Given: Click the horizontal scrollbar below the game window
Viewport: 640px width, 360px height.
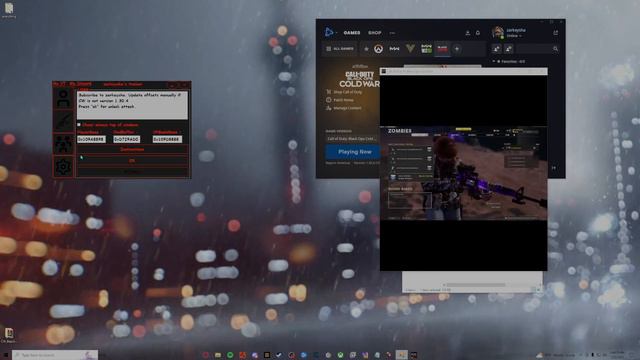Looking at the screenshot, I should [476, 284].
